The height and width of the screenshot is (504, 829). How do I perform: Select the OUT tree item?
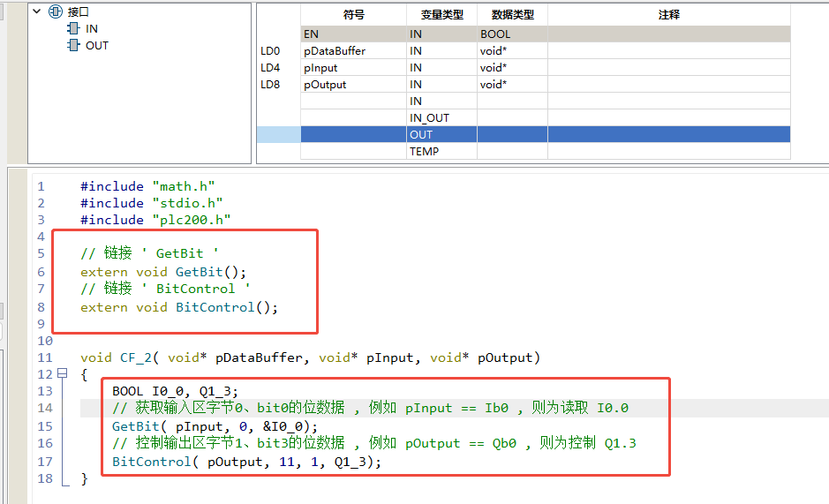pyautogui.click(x=97, y=46)
